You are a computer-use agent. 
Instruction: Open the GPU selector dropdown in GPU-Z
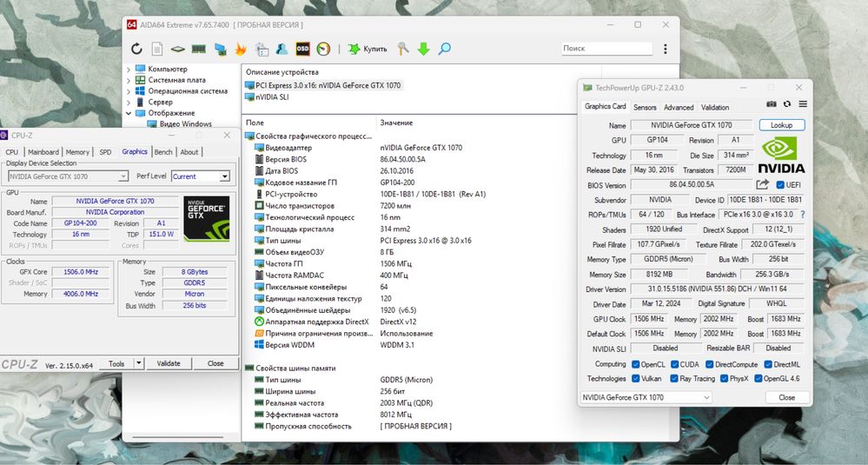[707, 397]
